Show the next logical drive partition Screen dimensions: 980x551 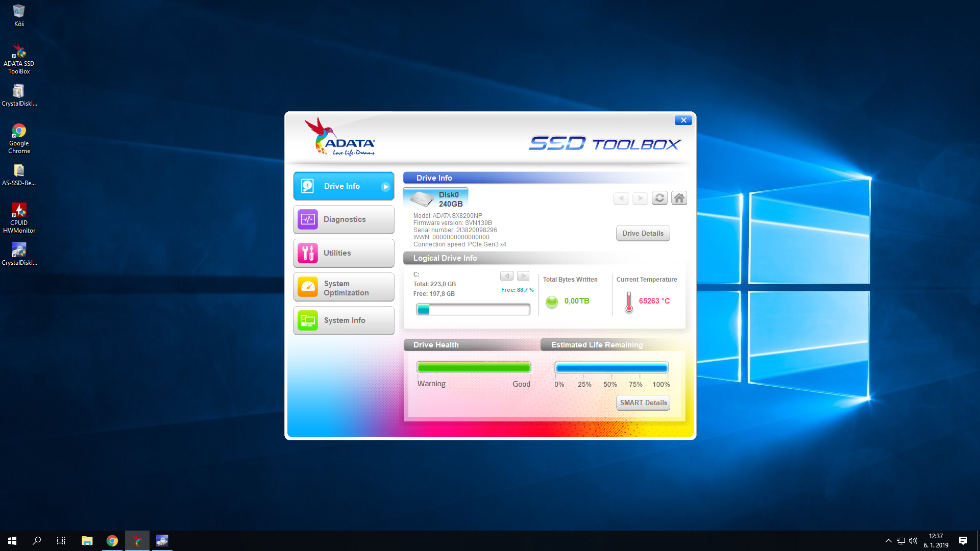(523, 276)
